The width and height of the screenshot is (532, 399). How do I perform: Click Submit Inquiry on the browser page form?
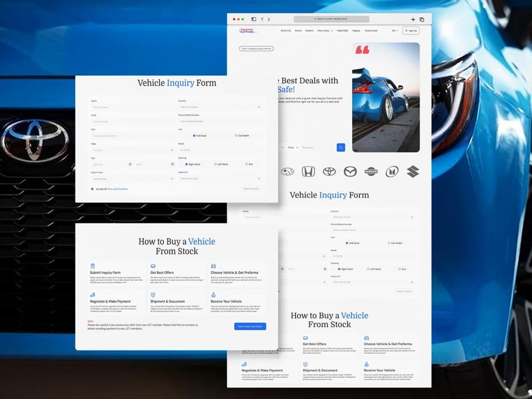tap(404, 292)
